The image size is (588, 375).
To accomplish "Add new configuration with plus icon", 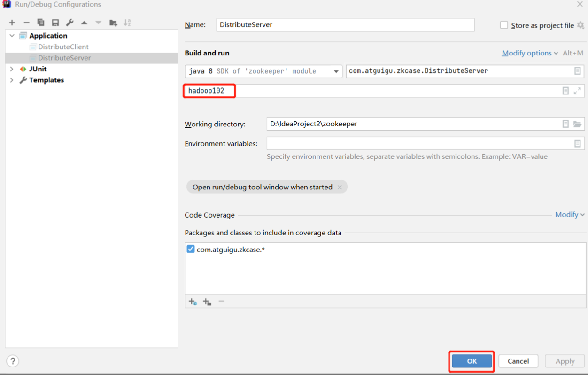I will point(12,23).
